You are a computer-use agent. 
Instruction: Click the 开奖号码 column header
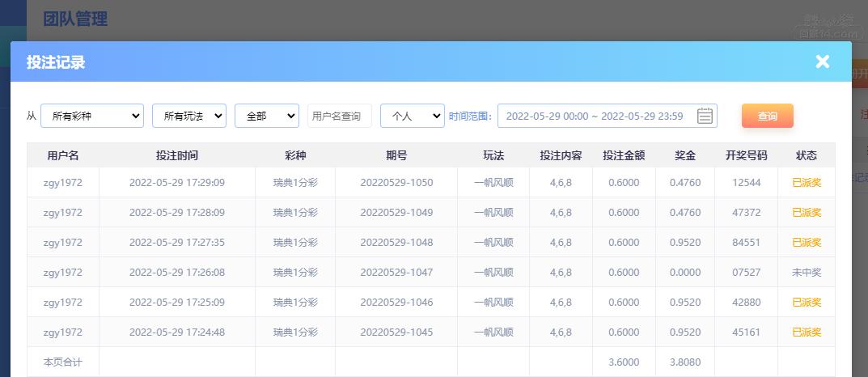(x=746, y=155)
